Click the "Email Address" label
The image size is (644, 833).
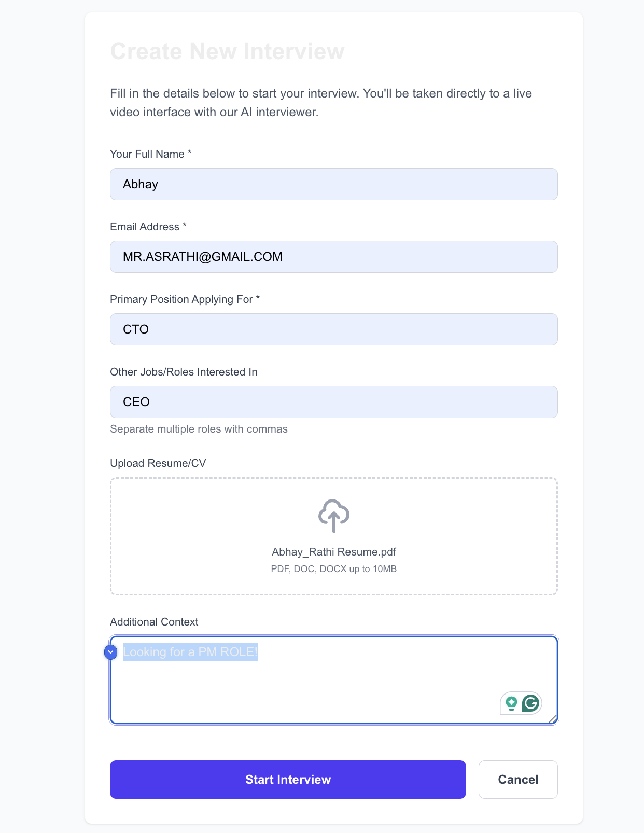[x=145, y=227]
